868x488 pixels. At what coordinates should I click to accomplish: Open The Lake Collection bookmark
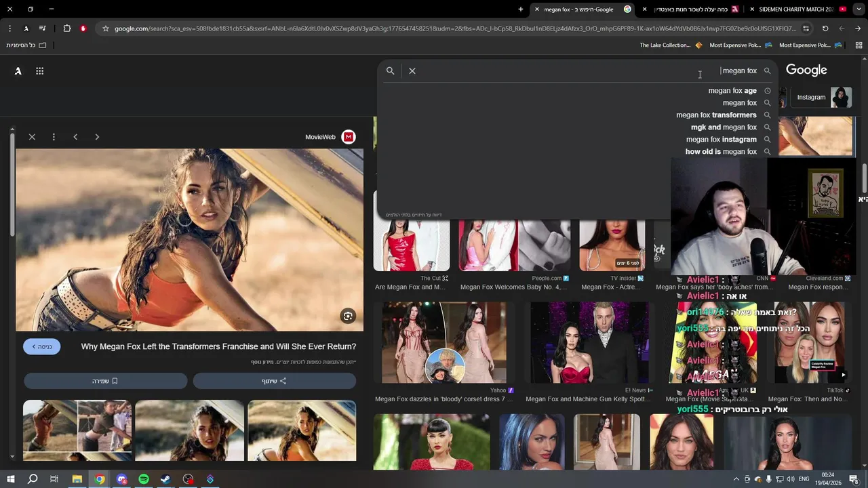671,45
